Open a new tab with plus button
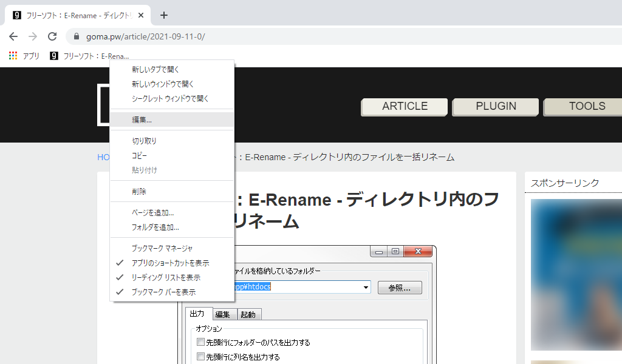622x364 pixels. (163, 15)
